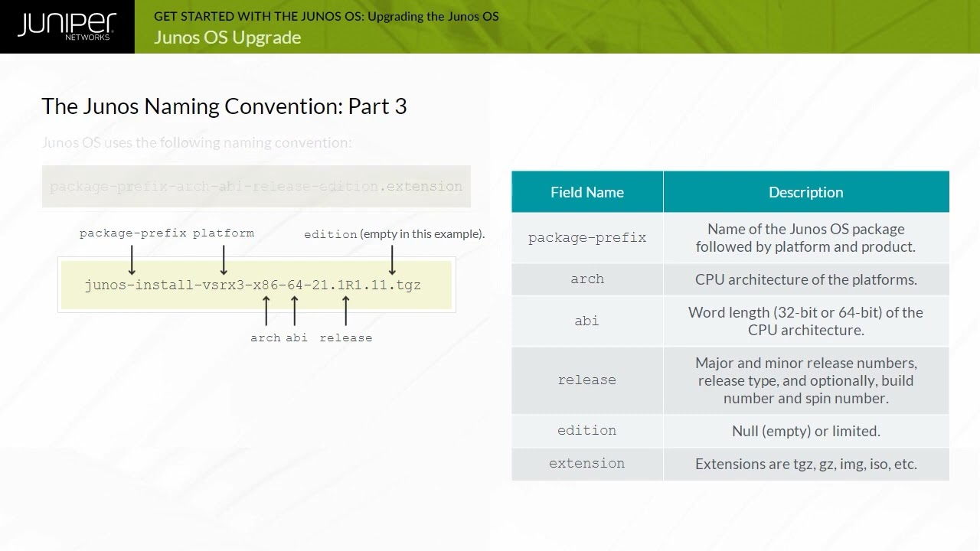Click faded text 'Junos OS uses the following naming convention:'
Image resolution: width=980 pixels, height=551 pixels.
[197, 142]
